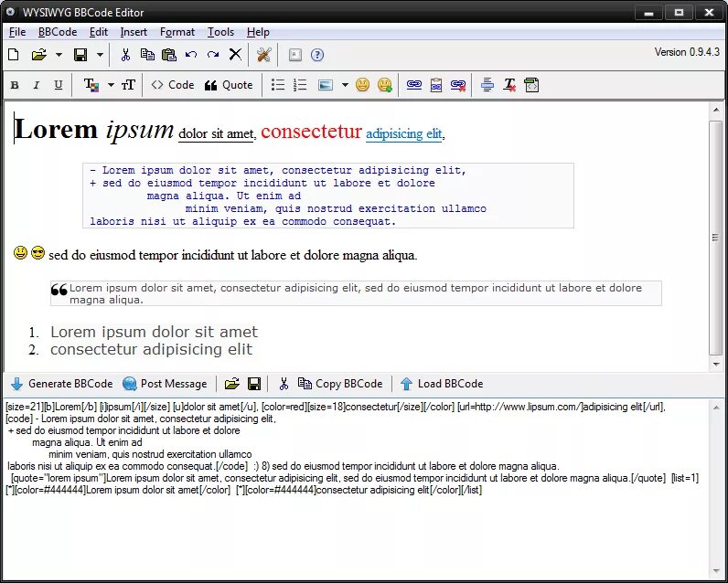Clear formatting with the T red X icon
Screen dimensions: 728x583
[x=509, y=85]
